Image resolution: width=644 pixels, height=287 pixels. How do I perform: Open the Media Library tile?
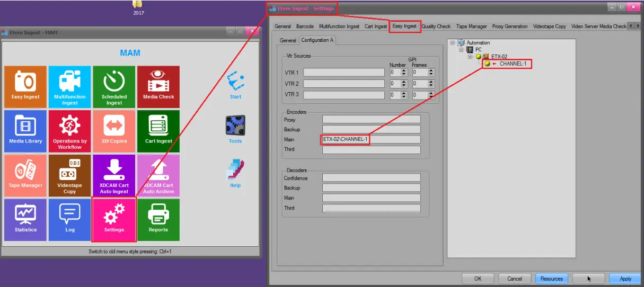coord(25,131)
